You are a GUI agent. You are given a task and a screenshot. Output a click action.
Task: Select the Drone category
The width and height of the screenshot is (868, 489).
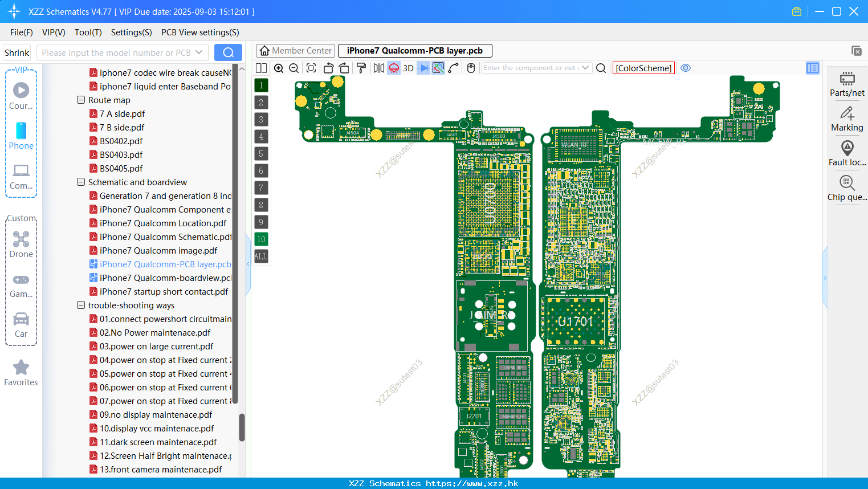(x=21, y=244)
